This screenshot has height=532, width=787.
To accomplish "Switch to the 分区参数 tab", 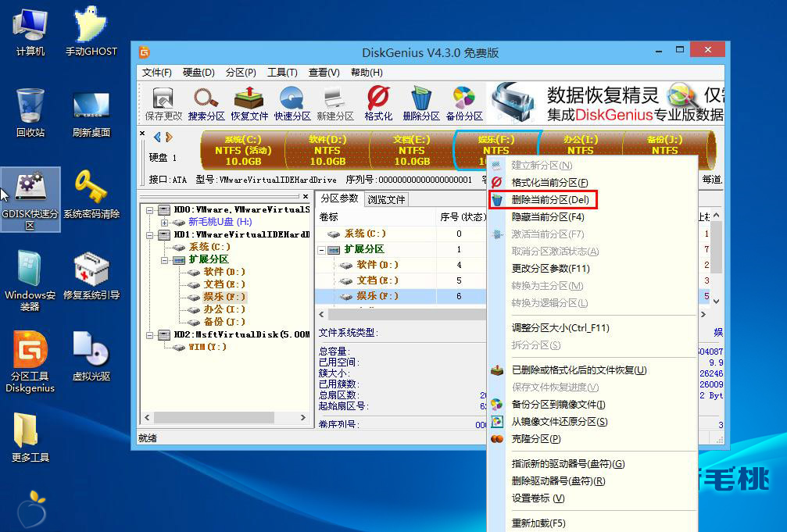I will click(339, 198).
